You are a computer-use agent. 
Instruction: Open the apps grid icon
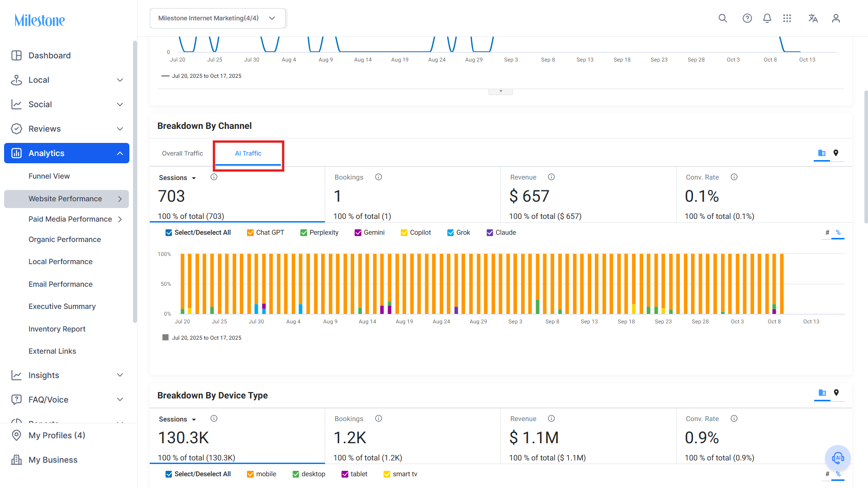click(x=787, y=18)
